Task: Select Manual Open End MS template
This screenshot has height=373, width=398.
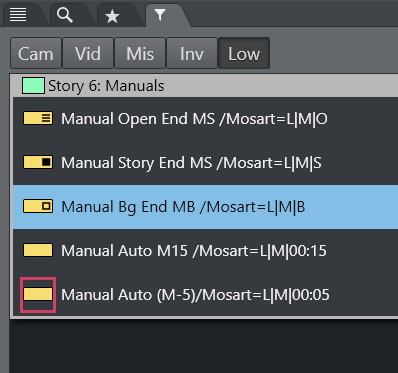Action: click(x=206, y=119)
